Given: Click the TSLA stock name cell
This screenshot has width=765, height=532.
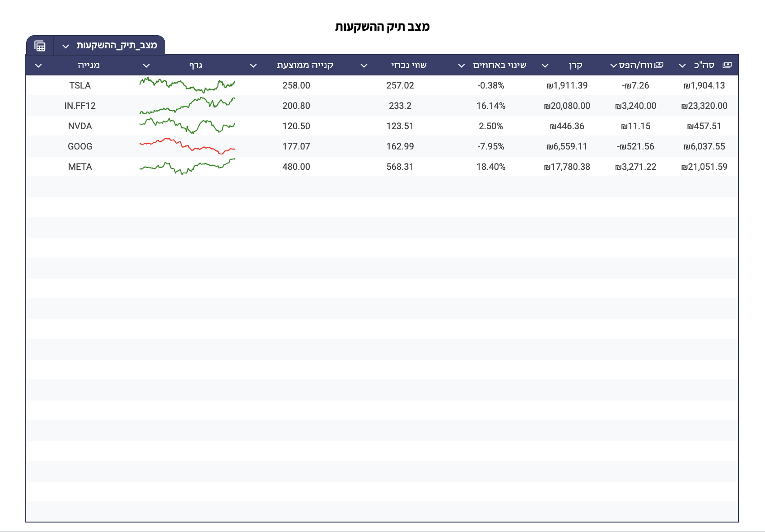Looking at the screenshot, I should coord(80,85).
